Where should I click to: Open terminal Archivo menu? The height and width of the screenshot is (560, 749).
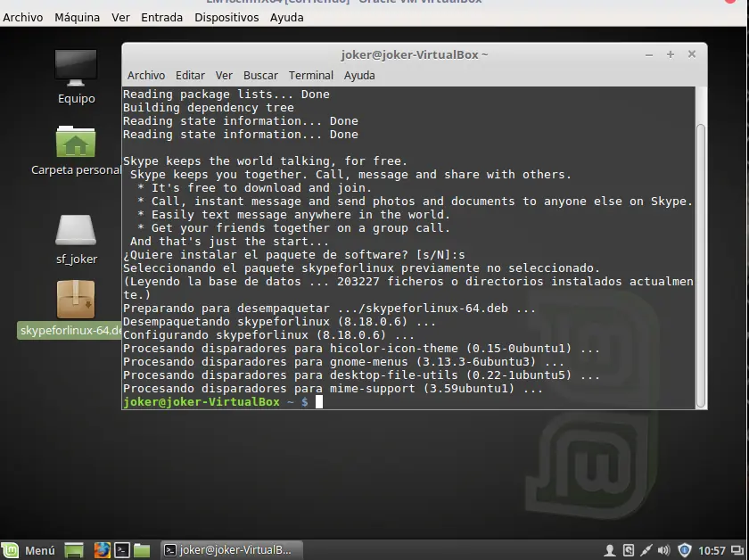(146, 76)
